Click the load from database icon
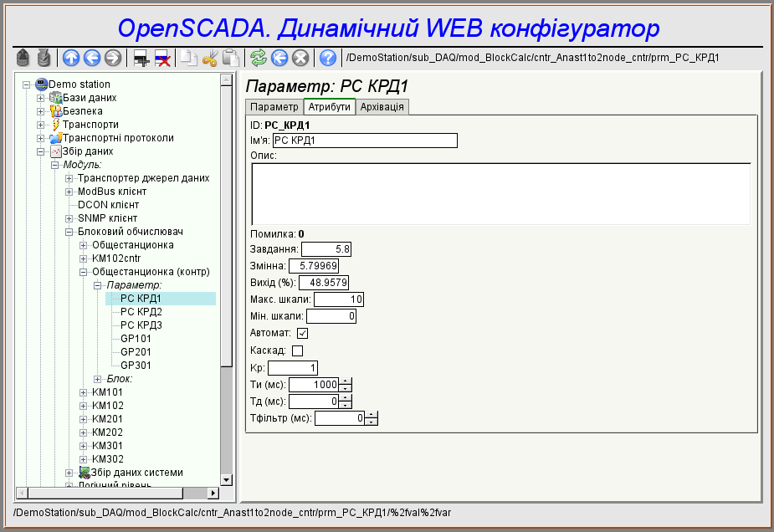This screenshot has height=532, width=774. [x=24, y=58]
